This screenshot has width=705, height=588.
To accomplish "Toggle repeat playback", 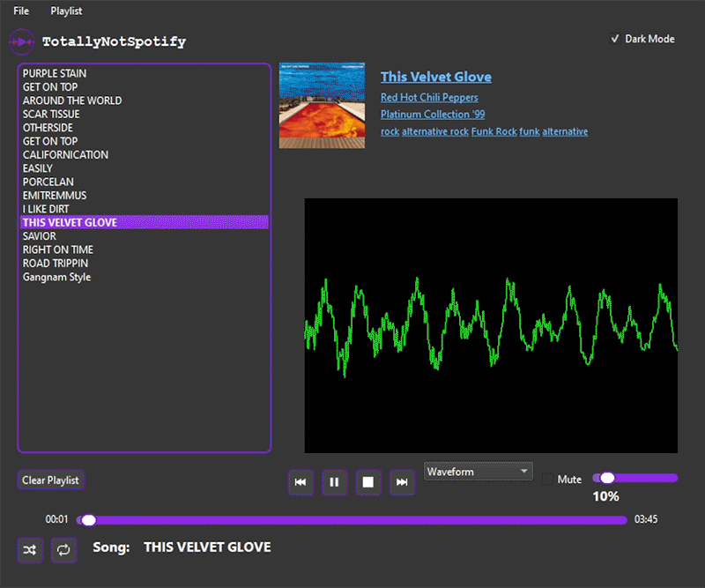I will click(63, 550).
